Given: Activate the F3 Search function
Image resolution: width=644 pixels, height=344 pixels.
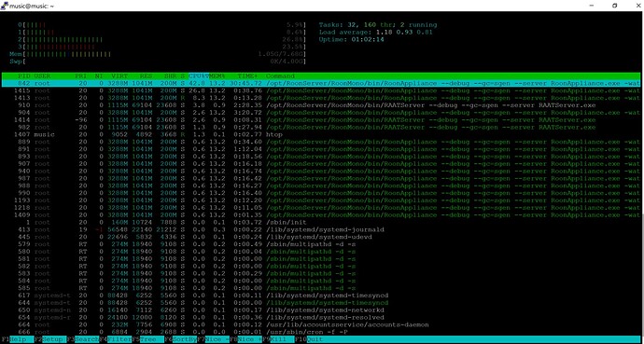Looking at the screenshot, I should (82, 339).
